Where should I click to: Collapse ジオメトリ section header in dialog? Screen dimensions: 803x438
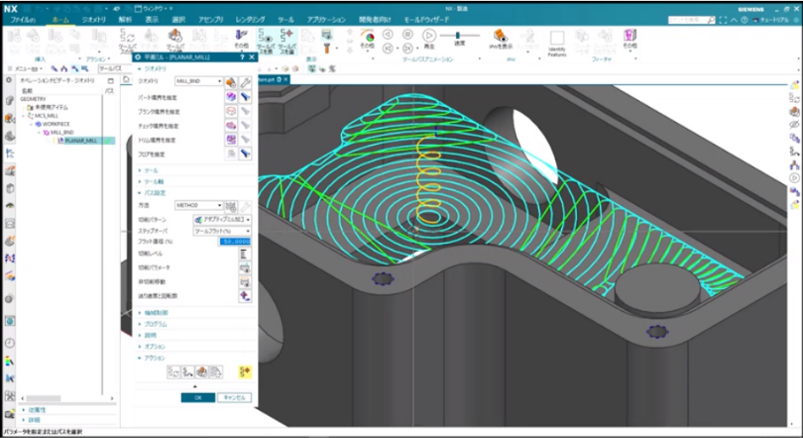point(153,69)
